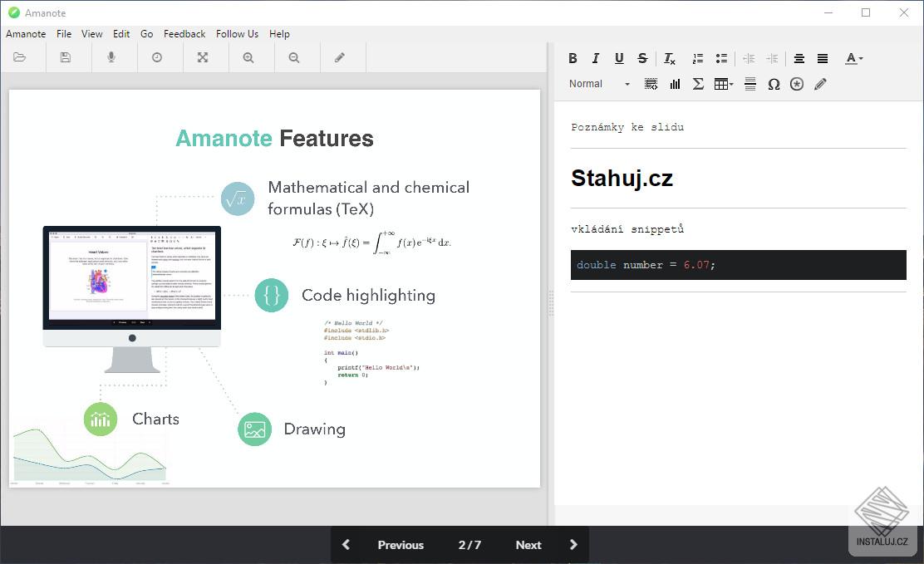Click the 'vkládání snippetů' note line
The image size is (924, 564).
(x=627, y=228)
